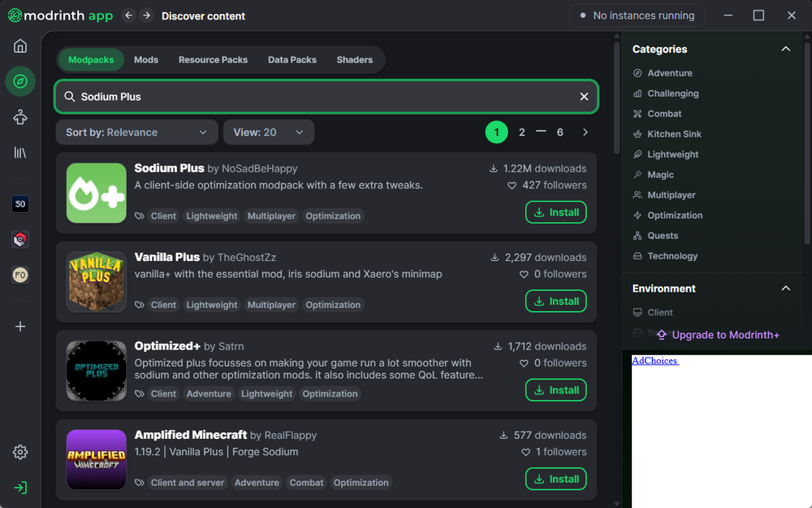The width and height of the screenshot is (812, 508).
Task: Select the Discover compass icon
Action: click(x=19, y=81)
